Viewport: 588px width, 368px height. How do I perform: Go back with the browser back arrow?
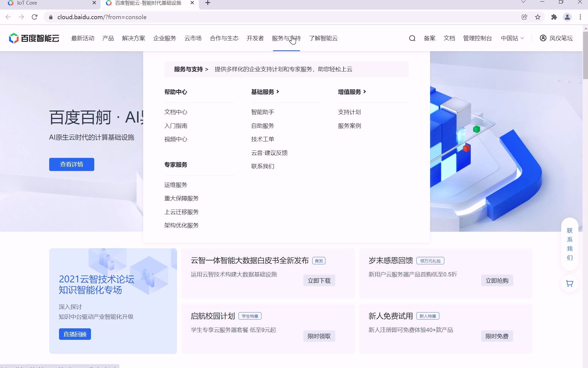8,17
